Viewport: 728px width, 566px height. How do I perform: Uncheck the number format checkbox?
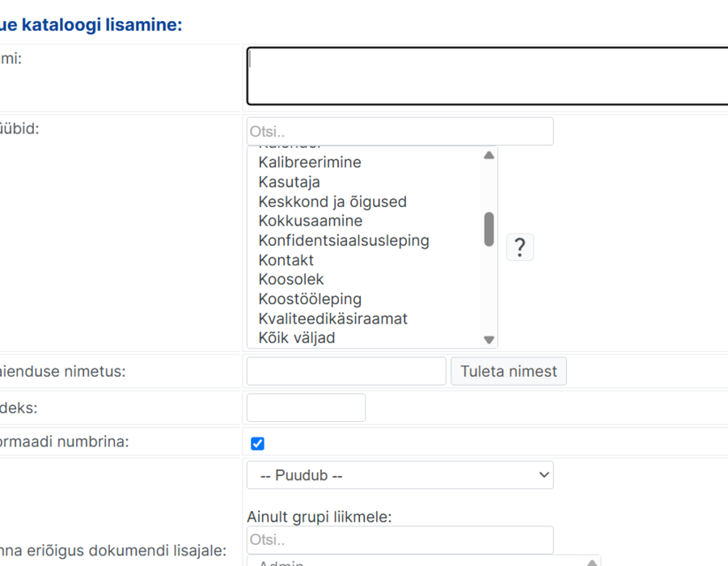click(x=258, y=444)
